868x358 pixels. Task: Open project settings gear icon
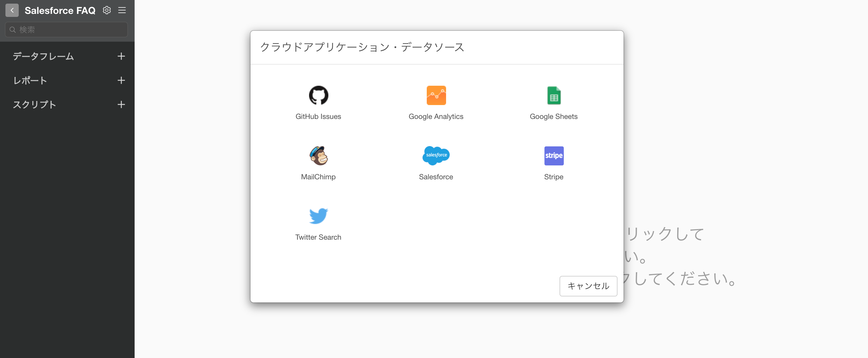[107, 11]
